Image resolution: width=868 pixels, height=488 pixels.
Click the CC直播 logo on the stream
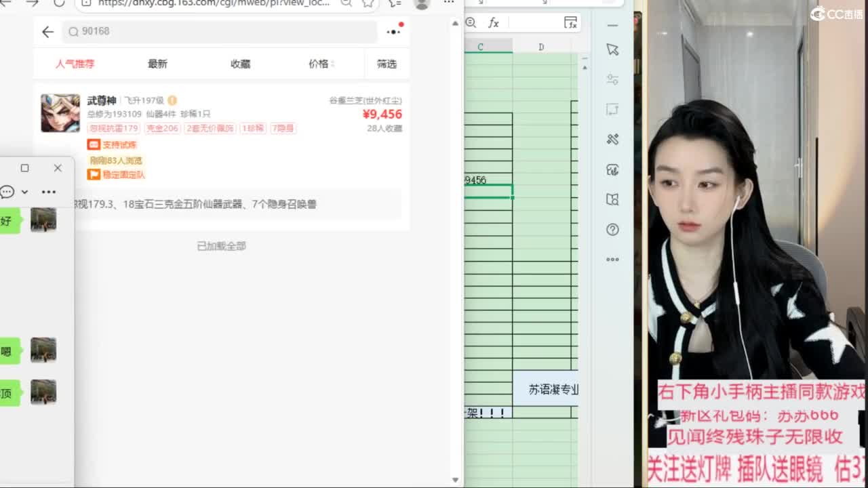click(837, 14)
